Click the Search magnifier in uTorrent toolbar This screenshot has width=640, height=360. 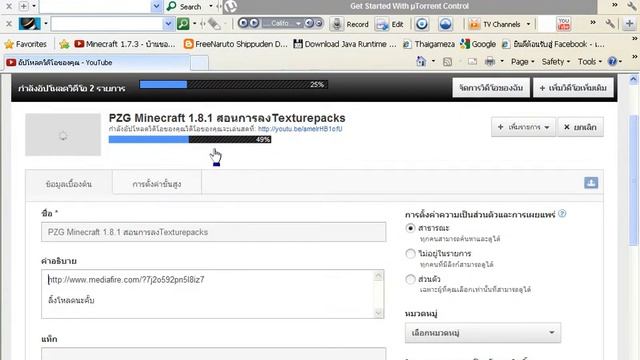171,6
